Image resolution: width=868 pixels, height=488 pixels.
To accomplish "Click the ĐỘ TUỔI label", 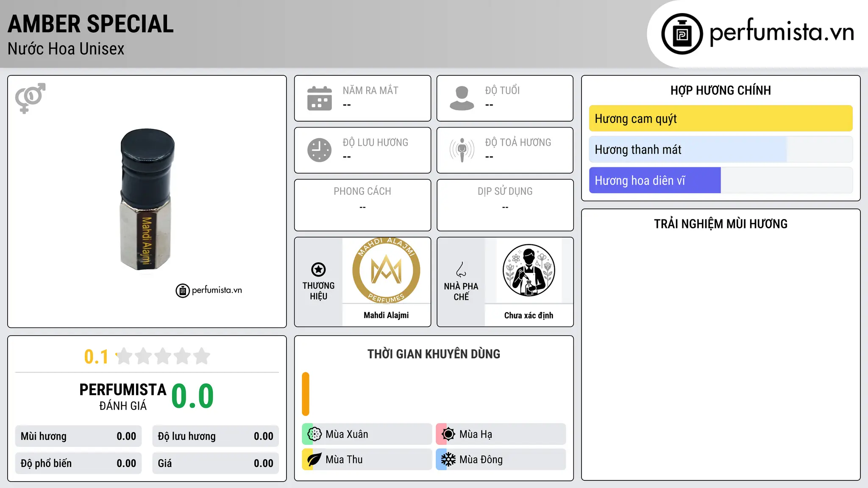I will click(x=502, y=91).
